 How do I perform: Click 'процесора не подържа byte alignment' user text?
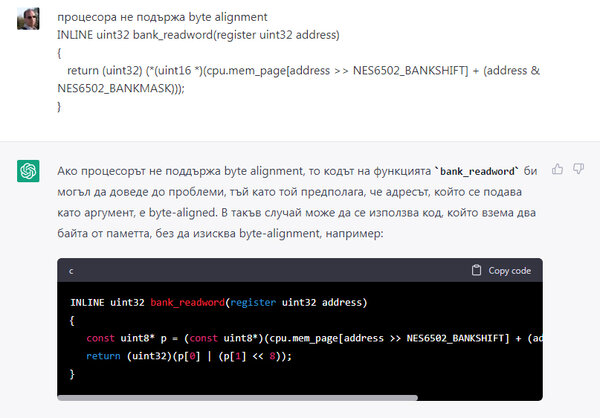coord(162,17)
